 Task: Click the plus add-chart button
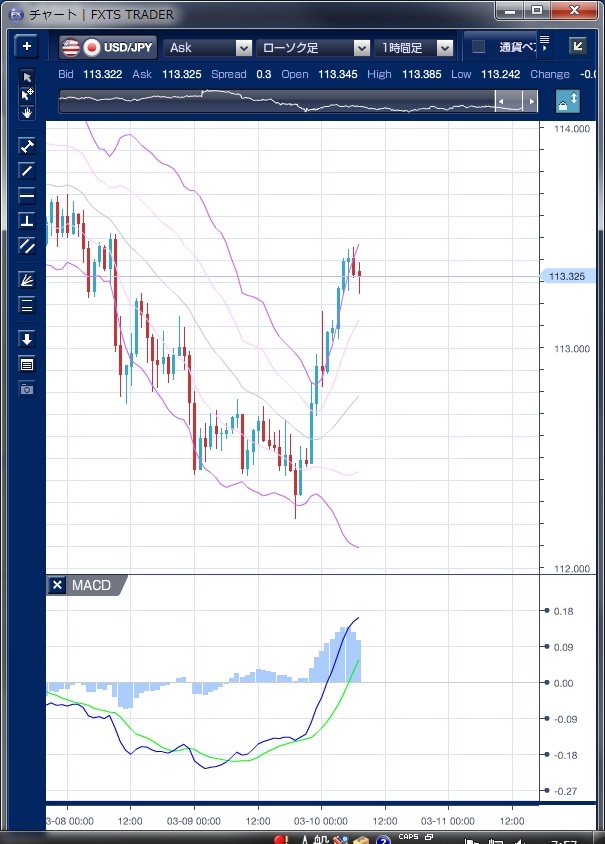[27, 47]
